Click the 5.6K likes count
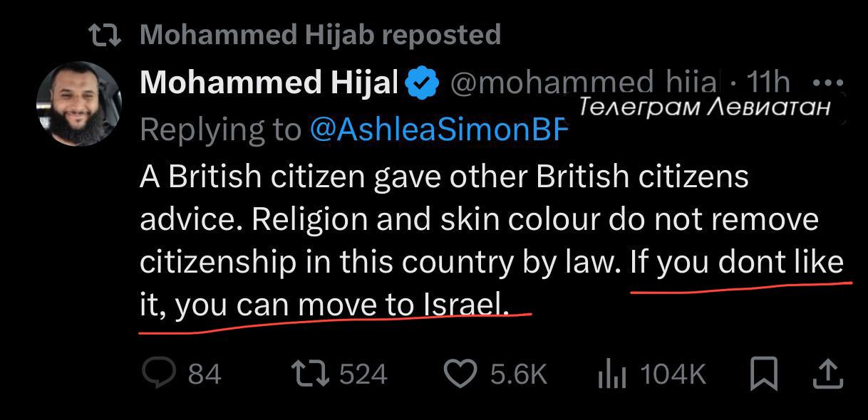The height and width of the screenshot is (420, 868). click(x=518, y=374)
